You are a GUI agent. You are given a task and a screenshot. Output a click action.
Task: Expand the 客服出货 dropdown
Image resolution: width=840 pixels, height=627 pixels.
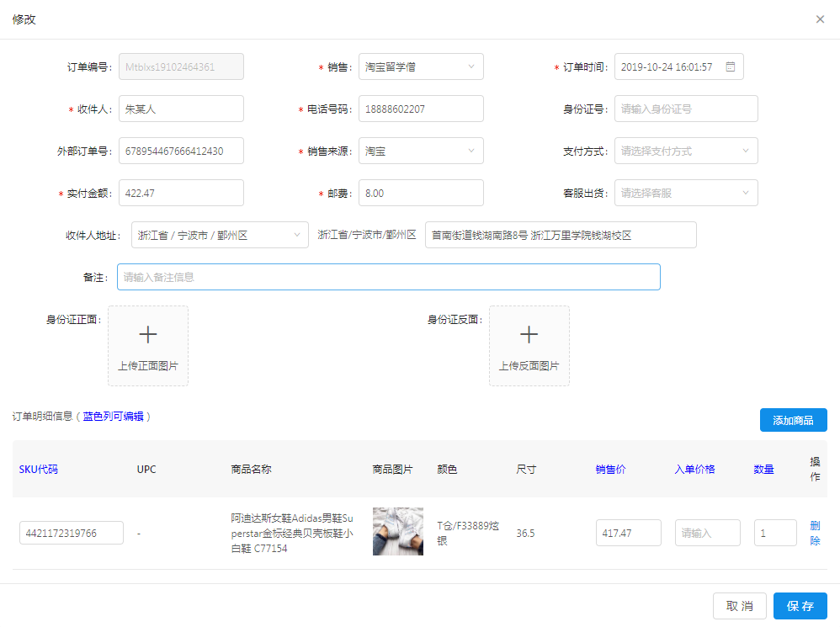(x=686, y=193)
